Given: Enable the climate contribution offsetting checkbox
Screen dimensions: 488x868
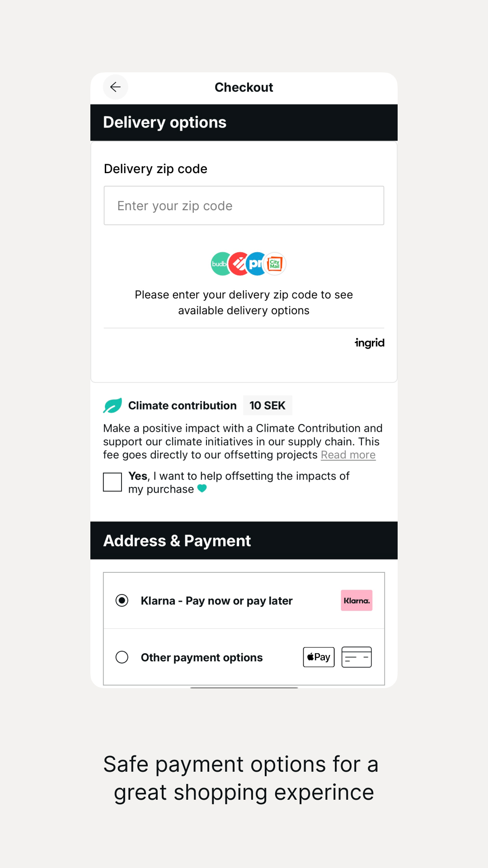Looking at the screenshot, I should [x=113, y=482].
